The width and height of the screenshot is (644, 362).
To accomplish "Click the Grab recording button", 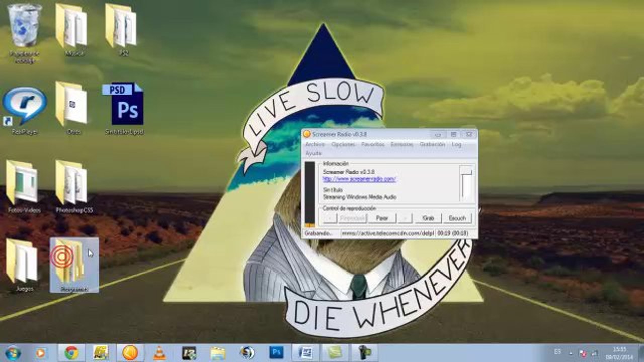I will pos(428,218).
